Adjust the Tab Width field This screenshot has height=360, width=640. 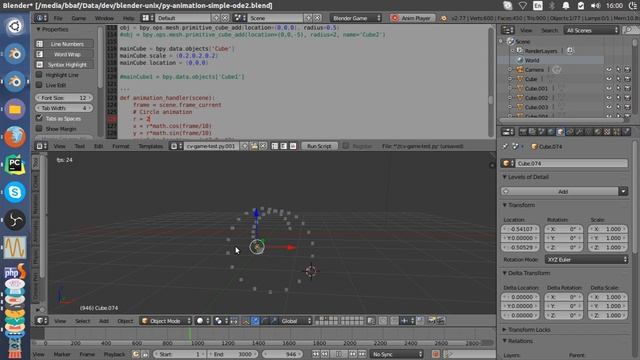tap(64, 108)
